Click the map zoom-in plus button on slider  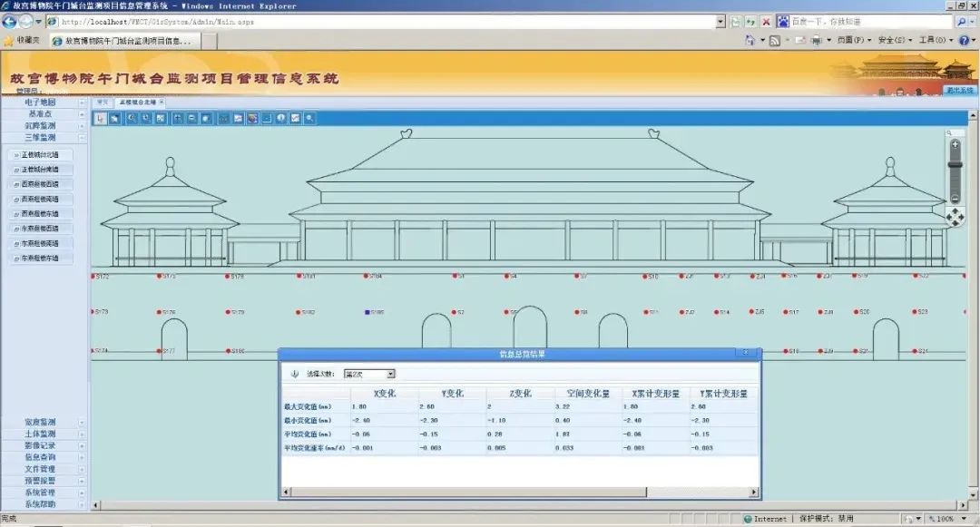point(955,144)
